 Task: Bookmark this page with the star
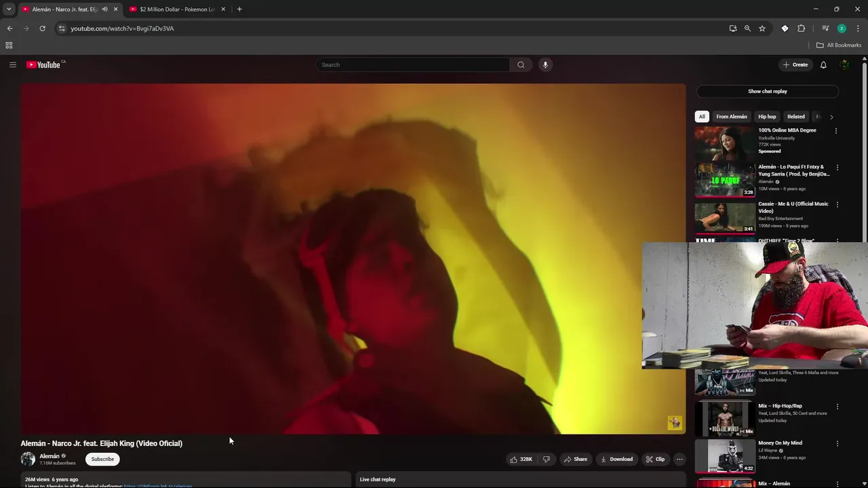[762, 28]
